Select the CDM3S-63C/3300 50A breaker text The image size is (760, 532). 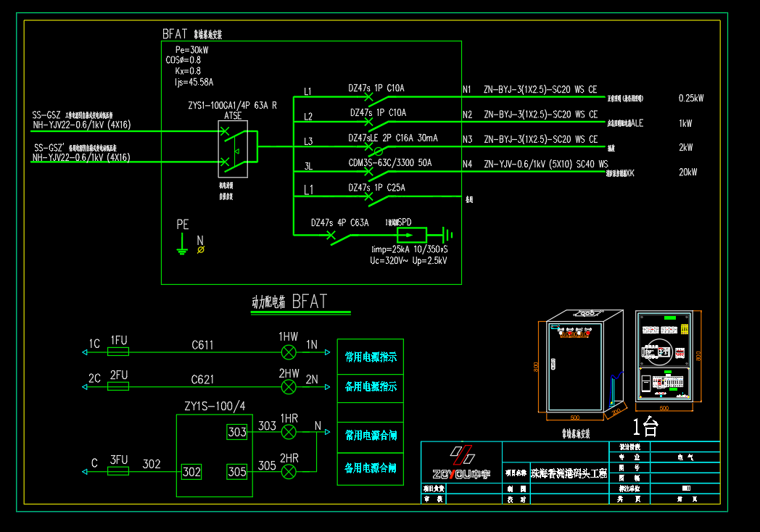click(390, 163)
